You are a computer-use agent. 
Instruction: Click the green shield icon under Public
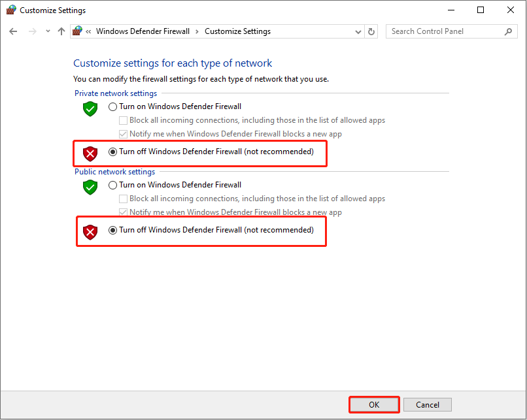coord(90,187)
